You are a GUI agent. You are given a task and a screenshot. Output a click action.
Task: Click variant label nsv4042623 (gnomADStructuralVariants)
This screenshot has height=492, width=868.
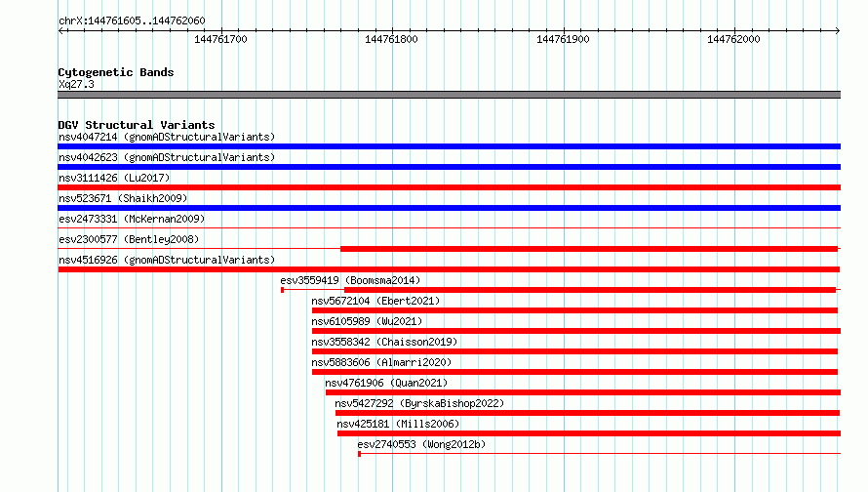[x=167, y=157]
